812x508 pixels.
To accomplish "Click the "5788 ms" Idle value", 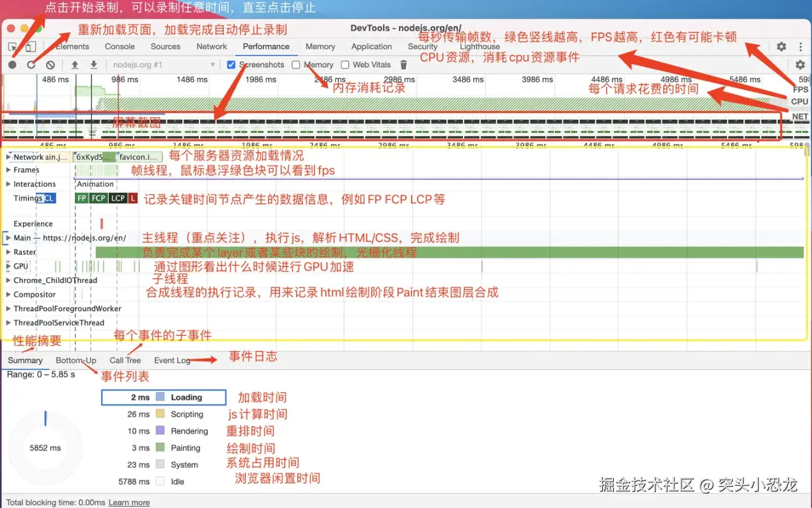I will (134, 481).
